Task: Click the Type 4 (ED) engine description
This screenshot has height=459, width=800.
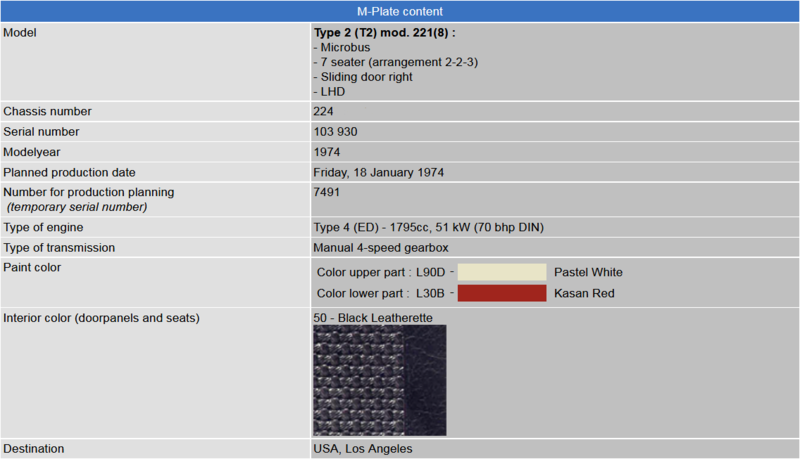Action: (x=428, y=227)
